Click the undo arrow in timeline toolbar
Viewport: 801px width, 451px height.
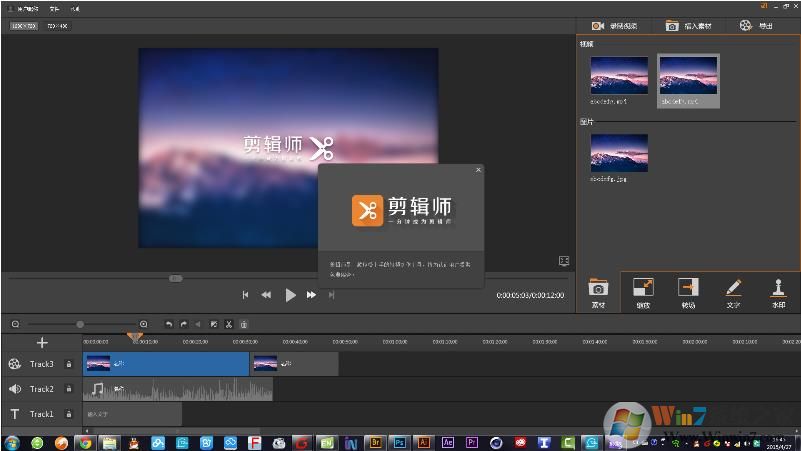[169, 324]
